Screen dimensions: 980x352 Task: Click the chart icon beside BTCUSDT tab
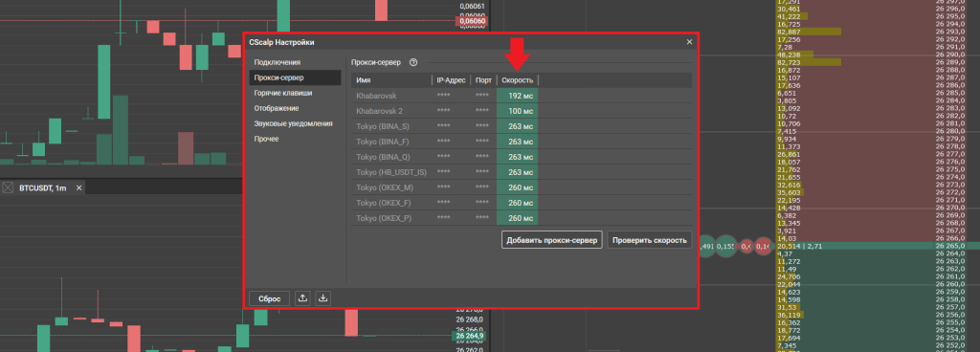(x=8, y=187)
